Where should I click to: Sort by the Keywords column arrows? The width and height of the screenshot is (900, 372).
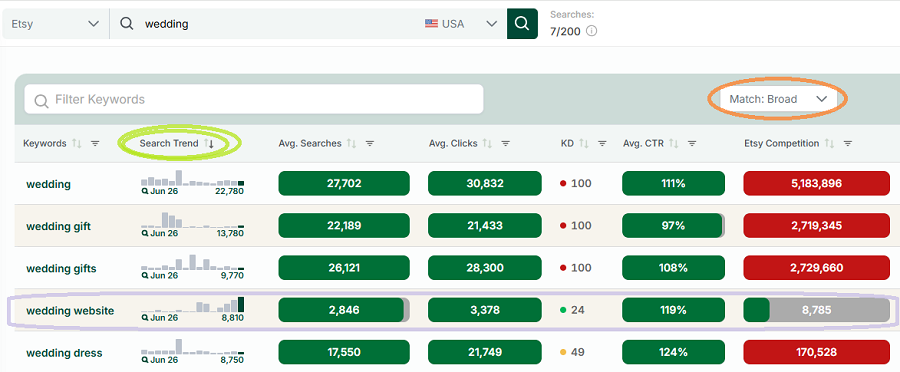pyautogui.click(x=76, y=144)
